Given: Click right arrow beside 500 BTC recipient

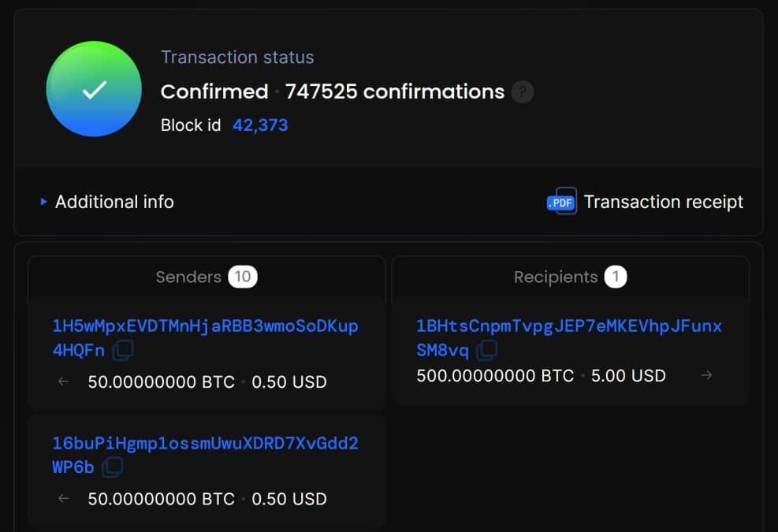Looking at the screenshot, I should coord(706,376).
